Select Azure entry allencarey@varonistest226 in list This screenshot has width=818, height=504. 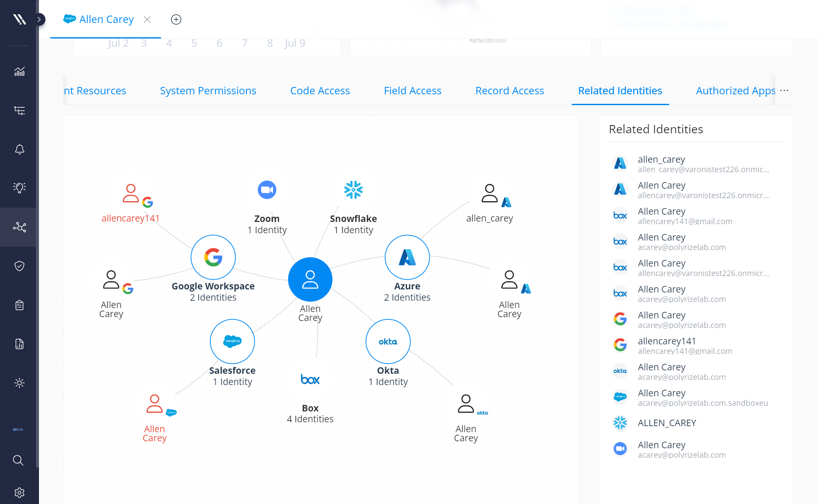pyautogui.click(x=696, y=190)
